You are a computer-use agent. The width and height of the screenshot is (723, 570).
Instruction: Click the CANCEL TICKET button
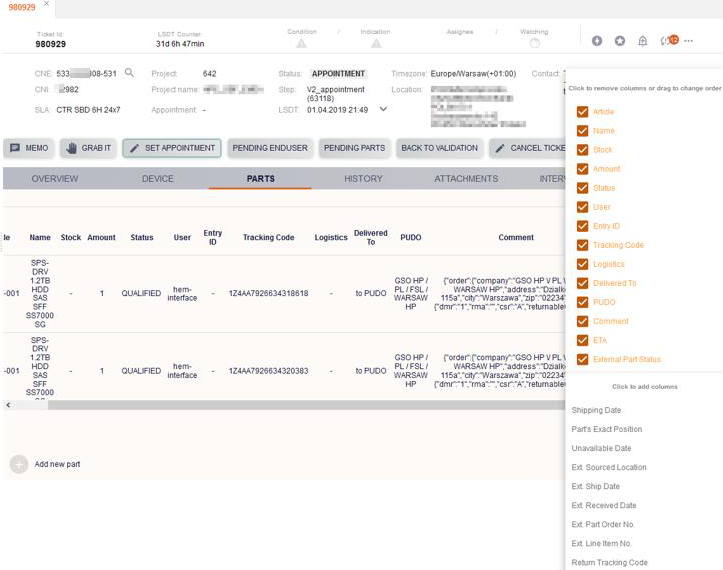528,148
